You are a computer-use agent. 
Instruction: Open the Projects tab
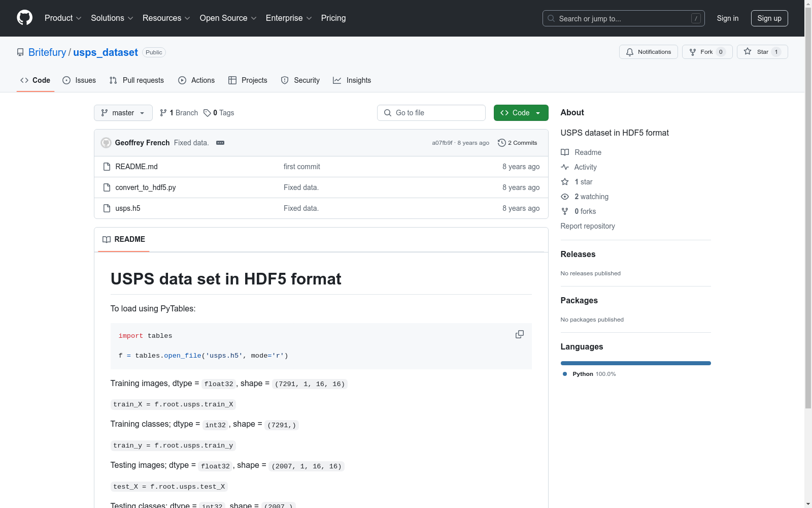[248, 80]
